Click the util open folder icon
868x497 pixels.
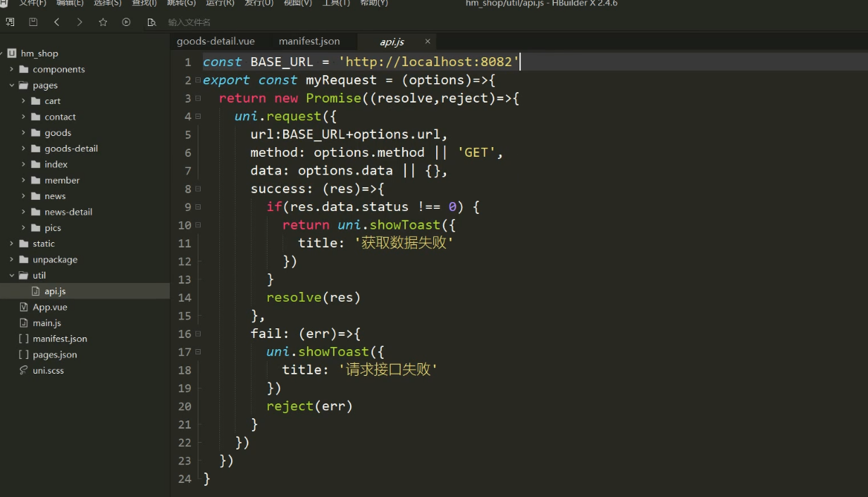24,275
